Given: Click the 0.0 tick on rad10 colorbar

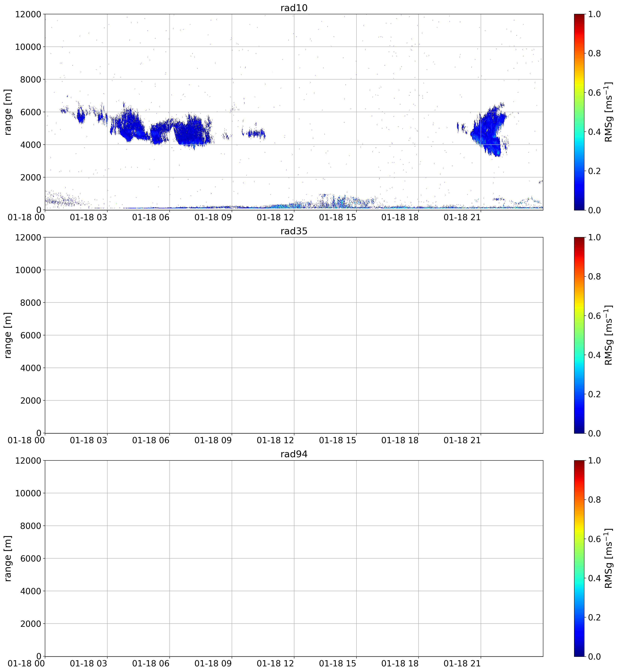Looking at the screenshot, I should point(594,210).
